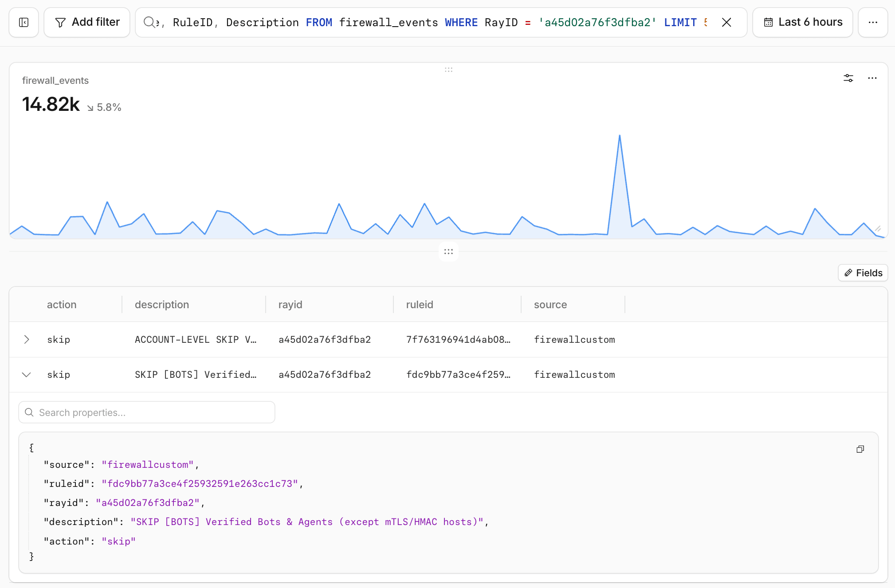895x588 pixels.
Task: Click the Add filter button
Action: (x=87, y=22)
